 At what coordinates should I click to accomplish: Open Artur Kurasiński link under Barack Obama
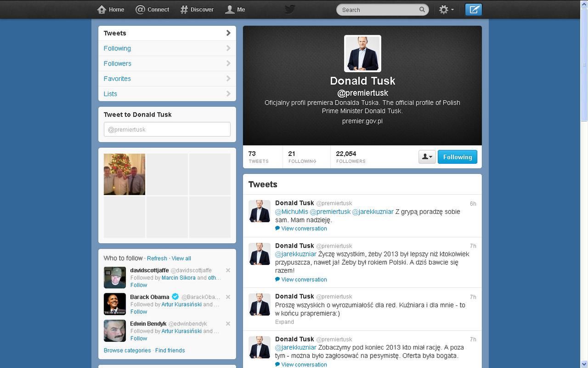point(181,305)
